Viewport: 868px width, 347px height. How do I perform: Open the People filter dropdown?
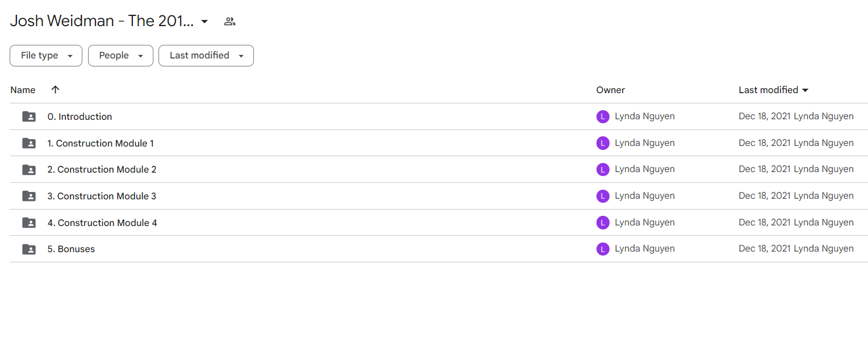(x=120, y=56)
